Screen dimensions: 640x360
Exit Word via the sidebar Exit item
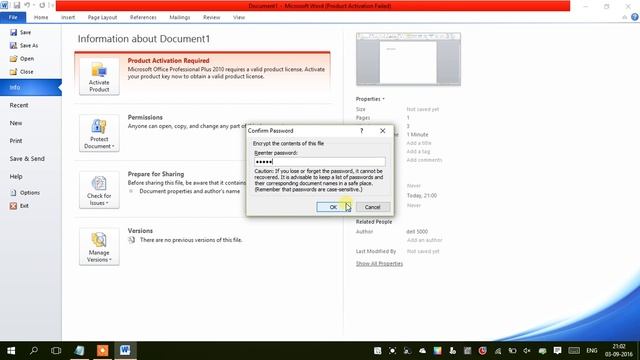coord(19,206)
